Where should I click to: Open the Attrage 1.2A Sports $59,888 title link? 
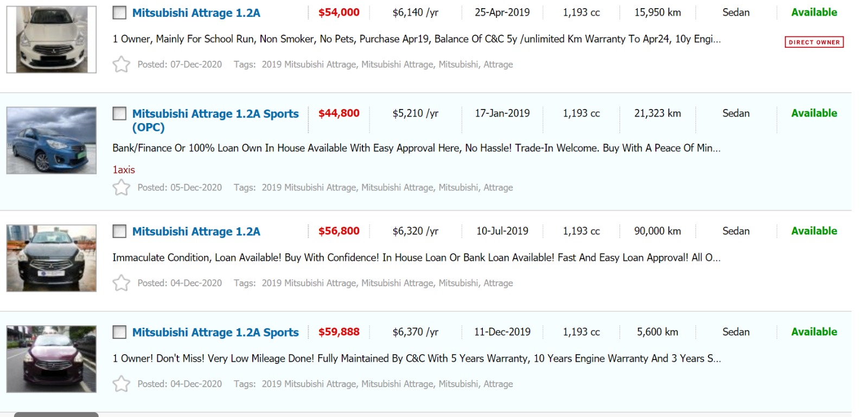(215, 332)
